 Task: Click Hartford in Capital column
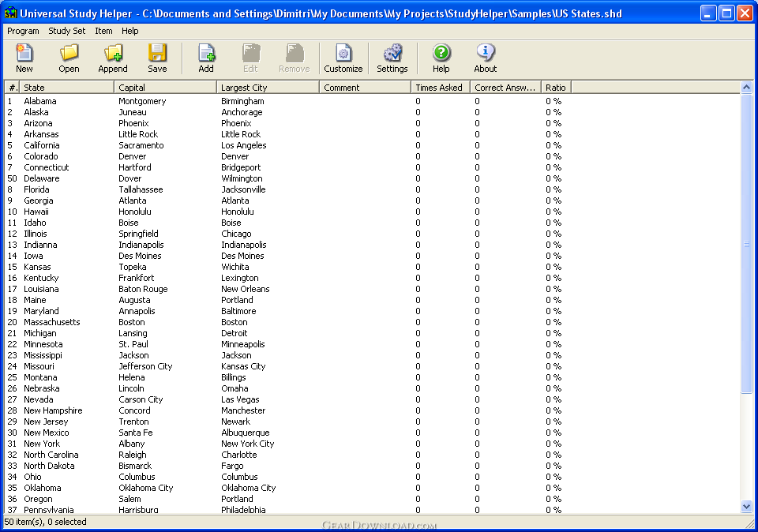tap(135, 167)
